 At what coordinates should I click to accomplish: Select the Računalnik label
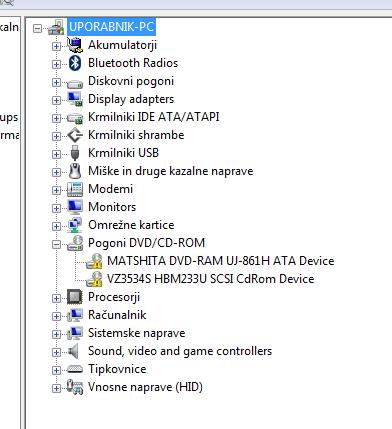pos(117,315)
